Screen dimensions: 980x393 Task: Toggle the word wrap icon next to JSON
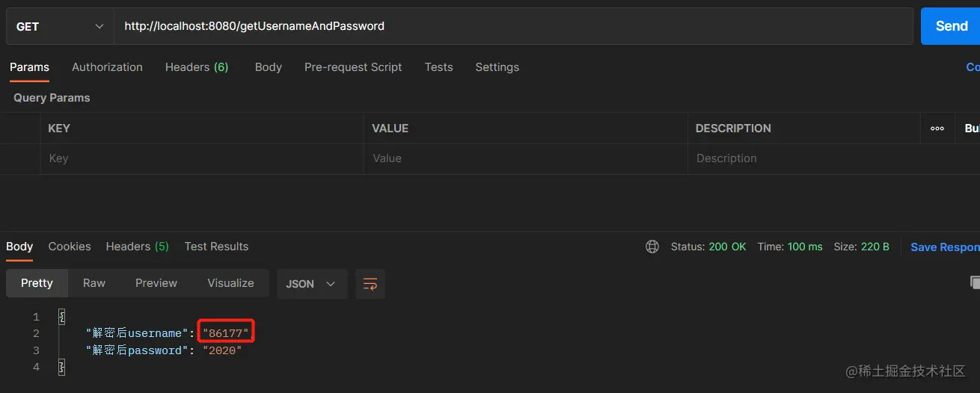click(x=370, y=284)
